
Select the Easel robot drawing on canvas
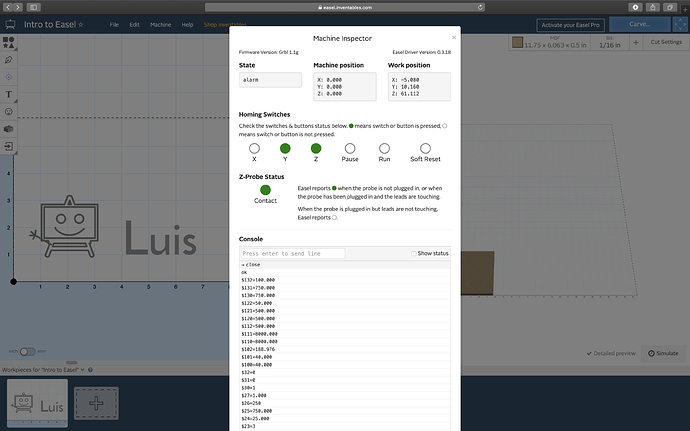pos(64,226)
